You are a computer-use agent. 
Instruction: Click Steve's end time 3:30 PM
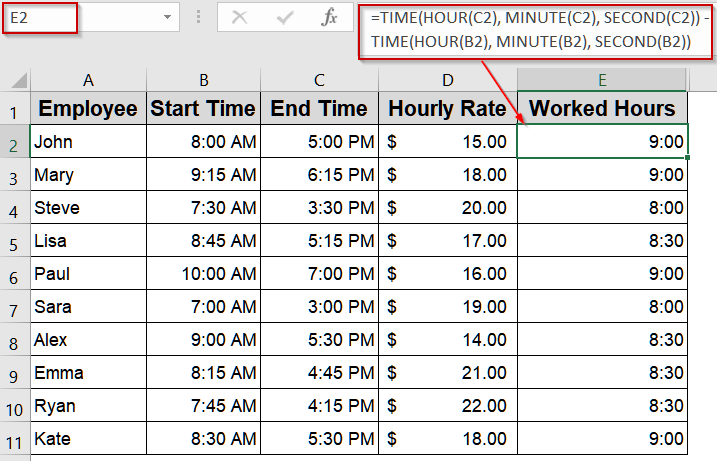tap(319, 207)
